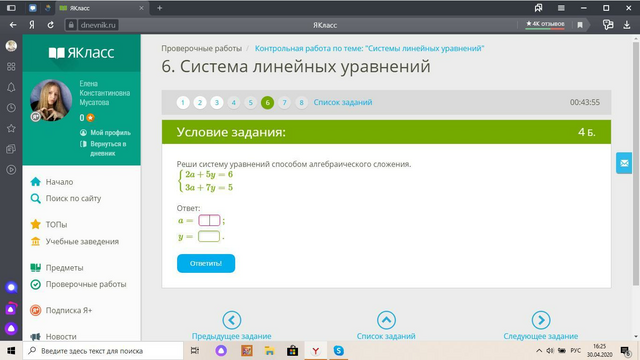Go to next task arrow icon
This screenshot has height=360, width=640.
(x=540, y=320)
